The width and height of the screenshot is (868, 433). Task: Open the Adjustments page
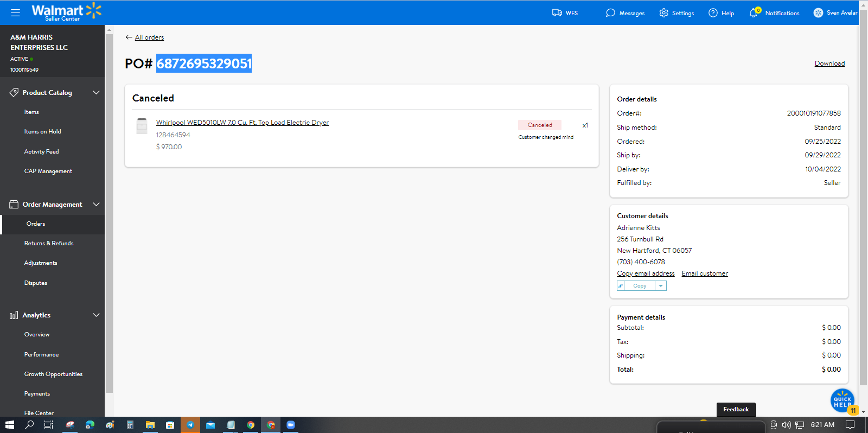tap(41, 263)
